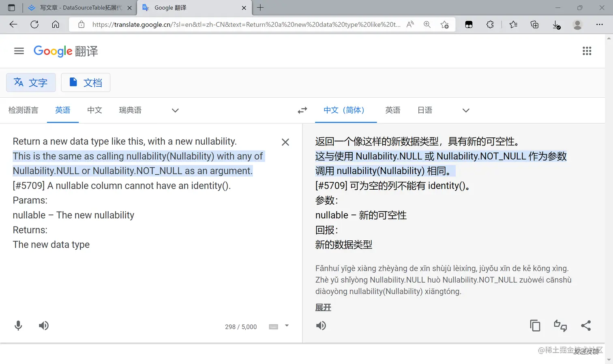The width and height of the screenshot is (613, 364).
Task: Listen to the translated text
Action: point(321,325)
